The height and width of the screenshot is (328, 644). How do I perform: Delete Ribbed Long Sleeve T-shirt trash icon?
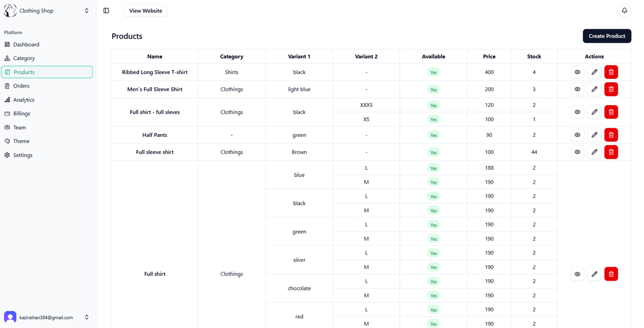[611, 72]
